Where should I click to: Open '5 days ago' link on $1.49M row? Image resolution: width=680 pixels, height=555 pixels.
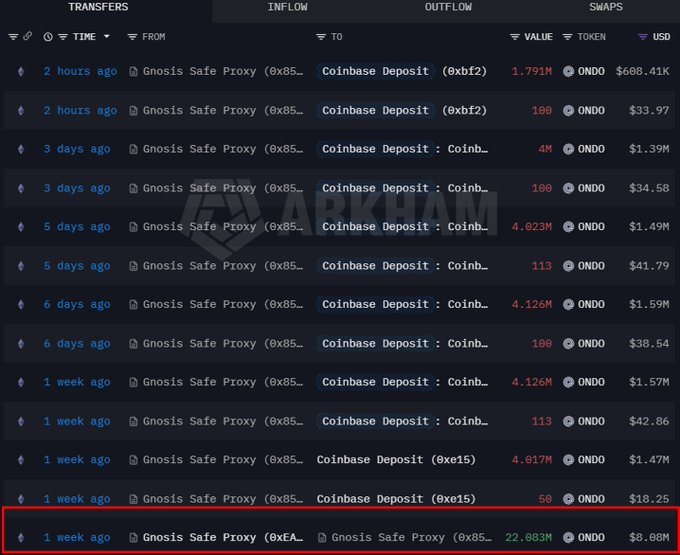click(77, 227)
